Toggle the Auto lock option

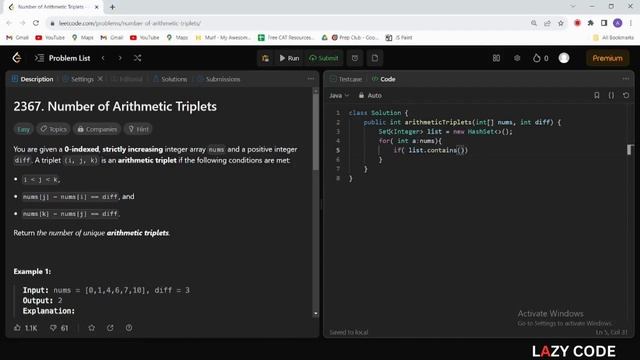click(370, 95)
